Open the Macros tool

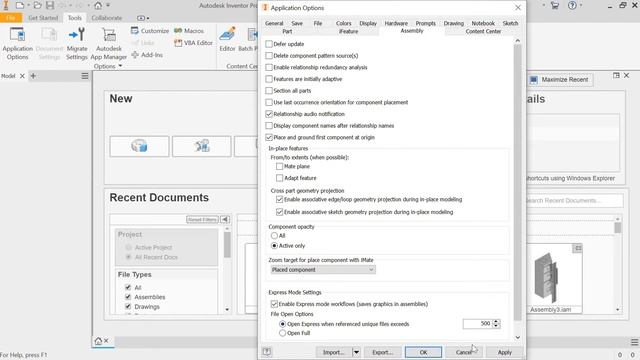(189, 31)
